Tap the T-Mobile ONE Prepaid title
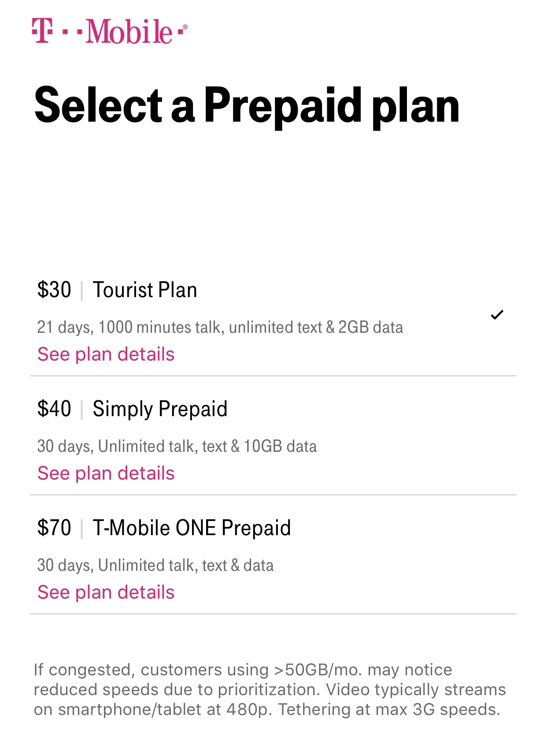The width and height of the screenshot is (547, 756). (x=192, y=528)
